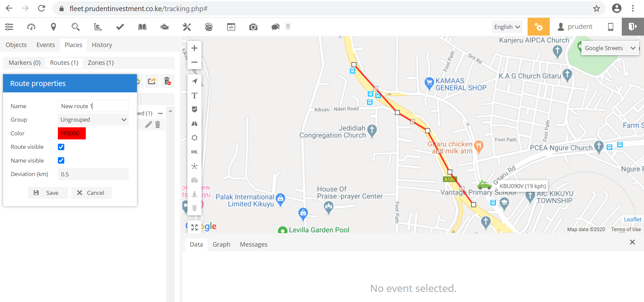Click the red FF0000 color swatch
Screen dimensions: 644x302
pos(72,133)
